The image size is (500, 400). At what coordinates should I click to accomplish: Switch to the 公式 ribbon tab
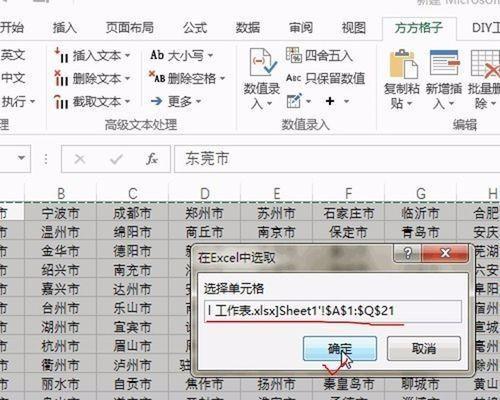195,28
